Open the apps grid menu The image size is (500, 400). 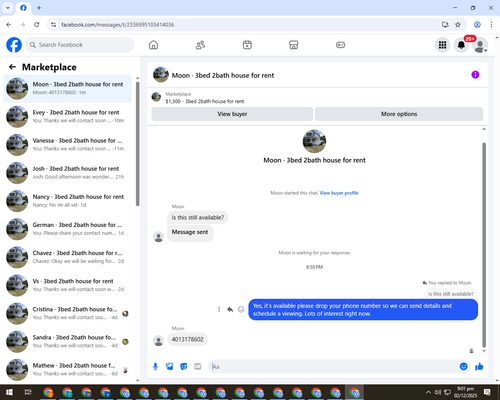click(442, 45)
